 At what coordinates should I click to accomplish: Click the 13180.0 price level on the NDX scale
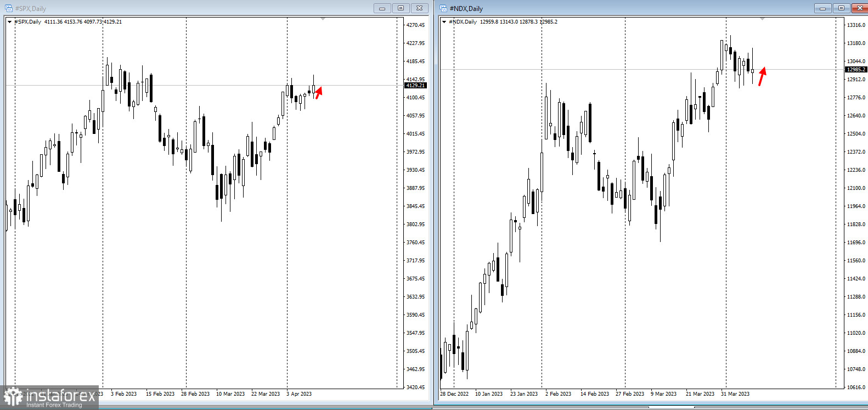pyautogui.click(x=856, y=43)
